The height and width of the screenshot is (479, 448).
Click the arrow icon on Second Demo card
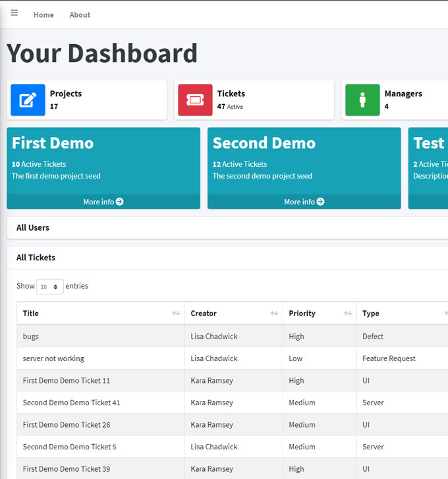pos(320,202)
